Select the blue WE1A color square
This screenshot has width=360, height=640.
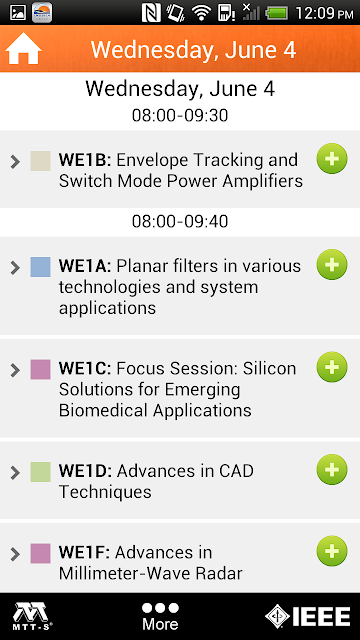coord(40,267)
